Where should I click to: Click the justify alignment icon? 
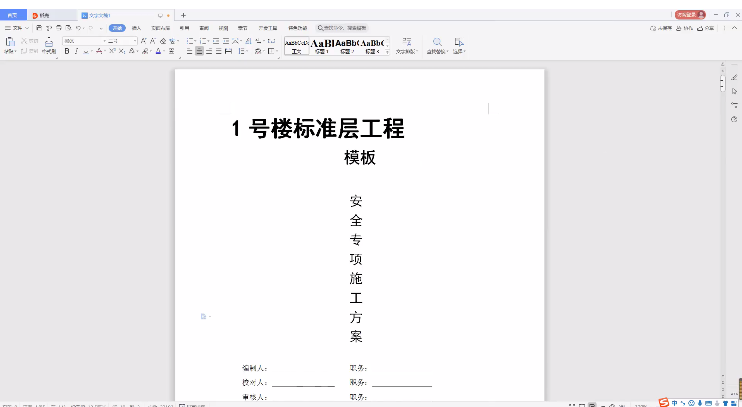[219, 51]
